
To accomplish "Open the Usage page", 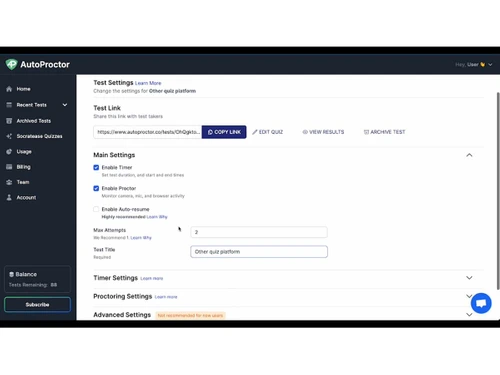I will click(x=24, y=151).
